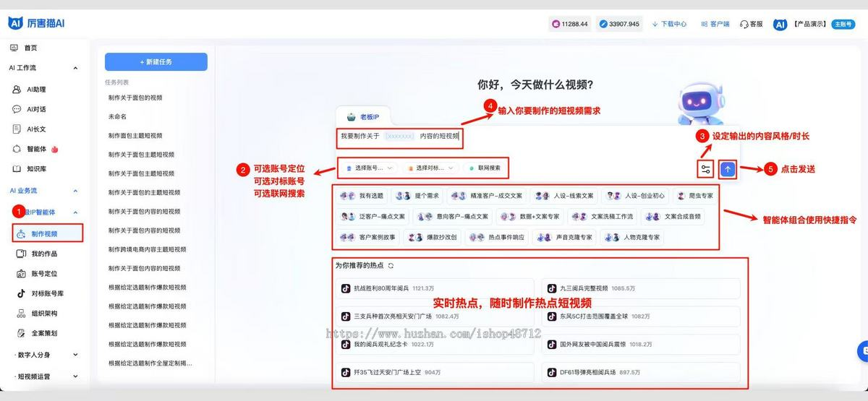Click the + 新建任务 button

coord(156,62)
